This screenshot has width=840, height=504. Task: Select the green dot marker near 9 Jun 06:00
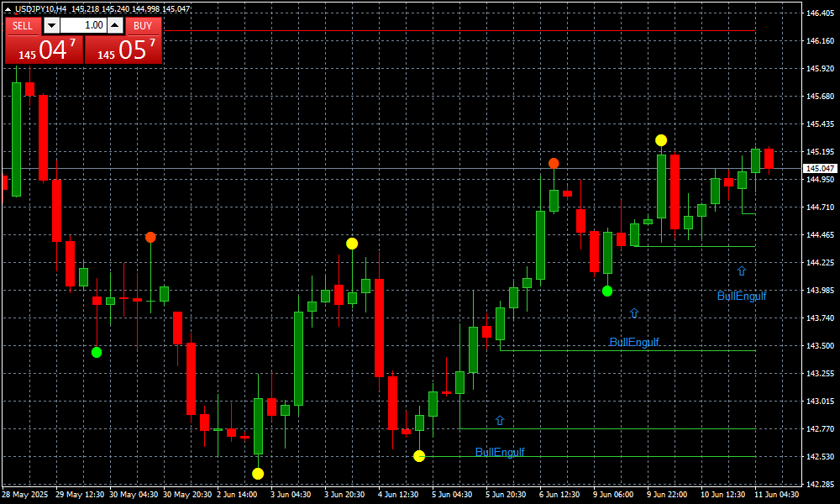607,291
